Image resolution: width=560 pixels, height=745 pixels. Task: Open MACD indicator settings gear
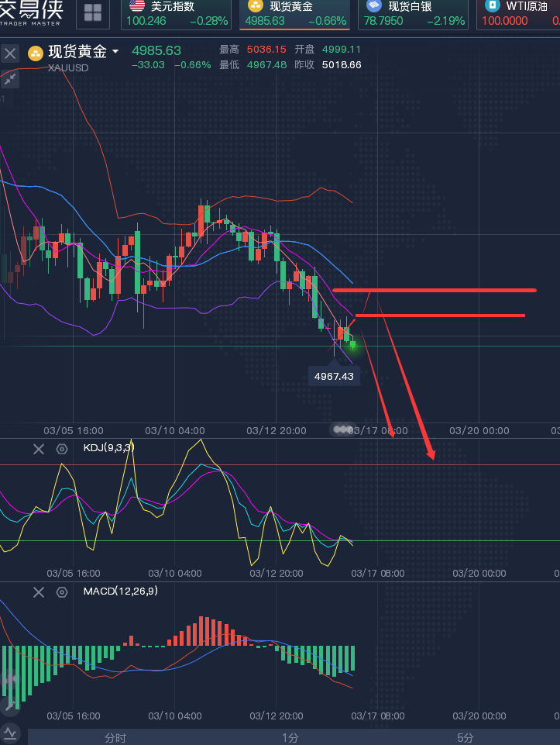click(x=62, y=593)
